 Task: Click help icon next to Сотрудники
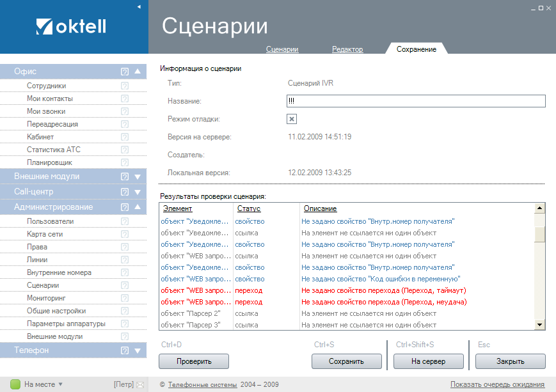(125, 86)
